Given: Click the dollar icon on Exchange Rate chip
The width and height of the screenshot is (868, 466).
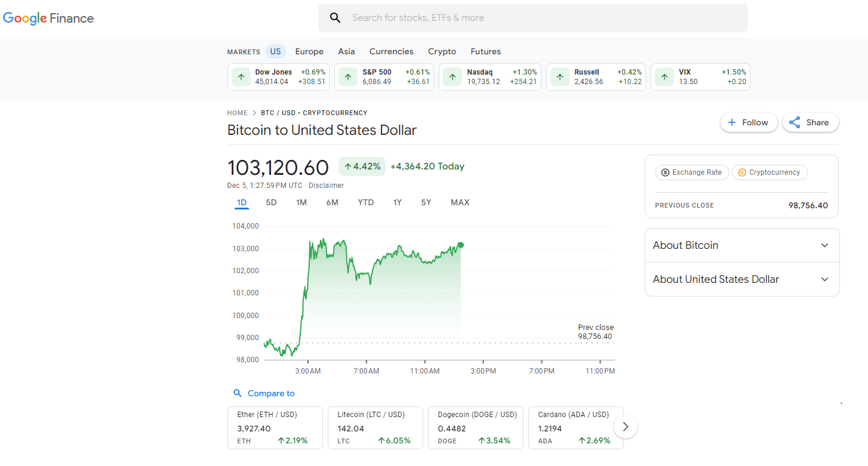Looking at the screenshot, I should [x=665, y=172].
